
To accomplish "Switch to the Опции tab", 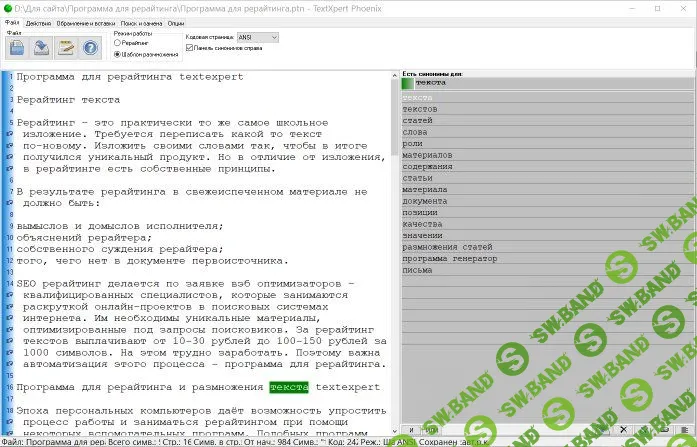I will [x=176, y=24].
